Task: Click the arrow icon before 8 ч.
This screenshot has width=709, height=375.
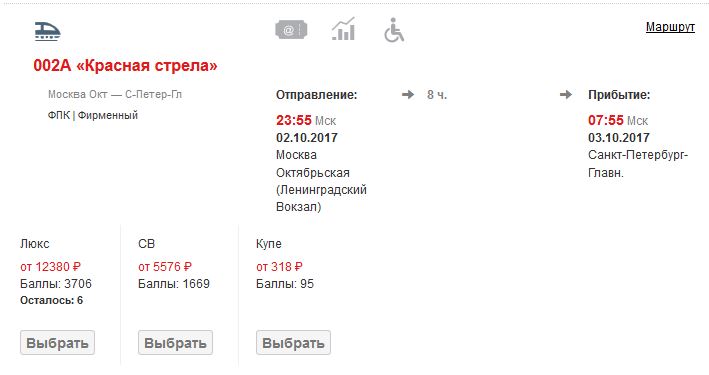Action: coord(408,95)
